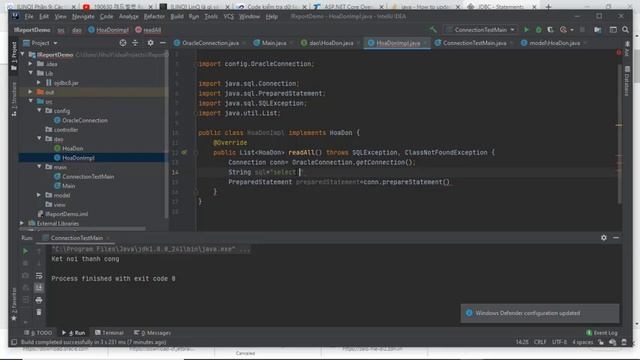The image size is (640, 360).
Task: Open the File menu
Action: tap(29, 16)
